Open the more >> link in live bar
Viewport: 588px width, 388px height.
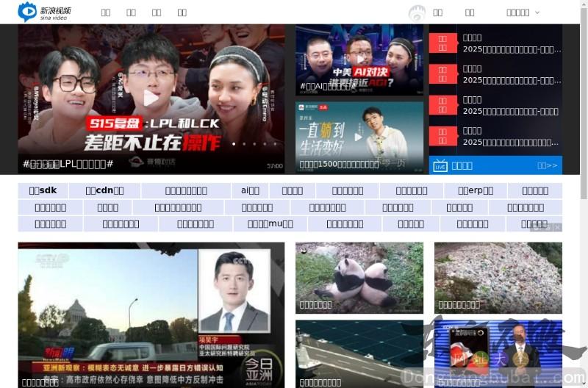pos(547,165)
